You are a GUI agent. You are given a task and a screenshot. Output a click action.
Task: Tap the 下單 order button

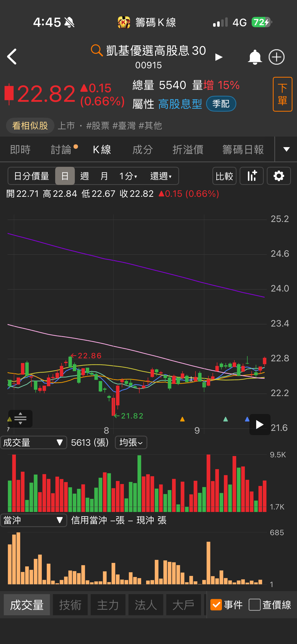282,94
